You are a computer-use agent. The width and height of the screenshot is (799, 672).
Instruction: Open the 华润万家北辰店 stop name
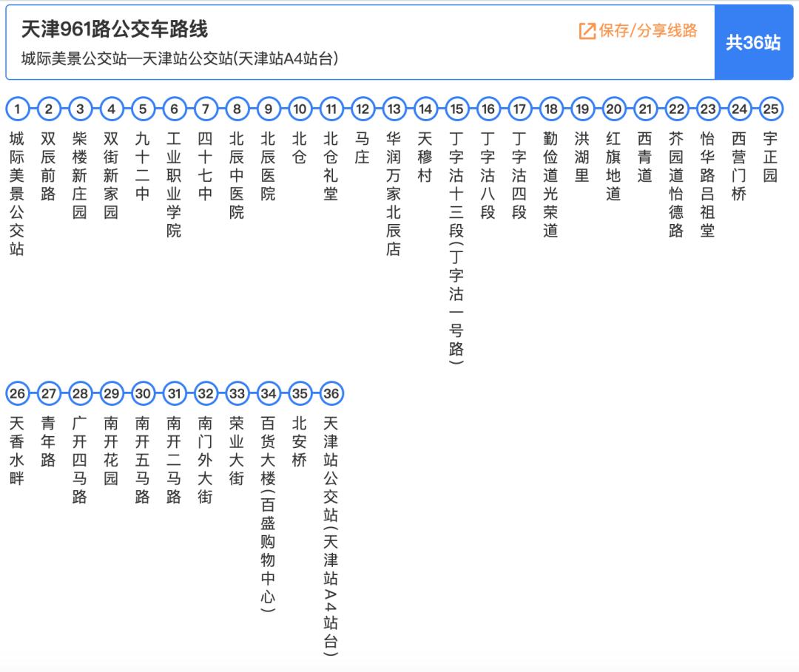coord(394,194)
